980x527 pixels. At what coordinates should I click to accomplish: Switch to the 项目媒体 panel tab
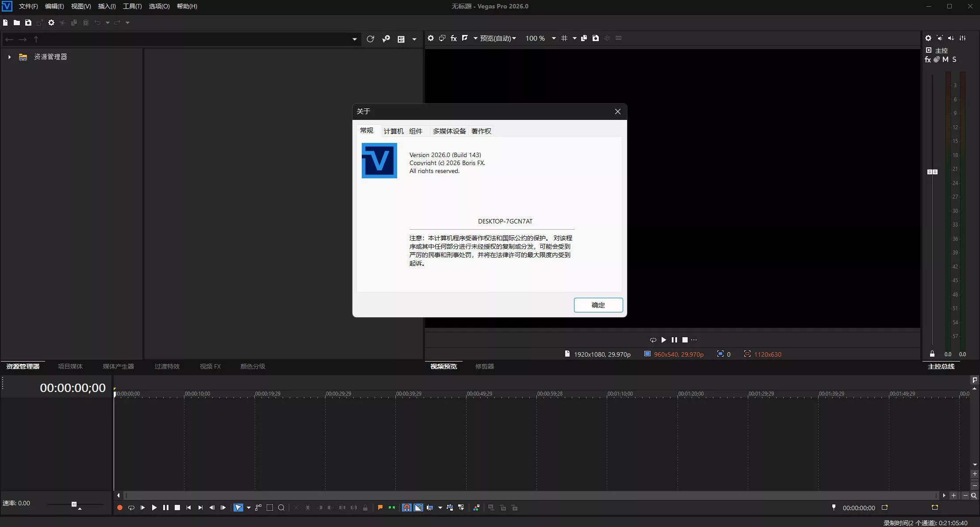click(70, 366)
